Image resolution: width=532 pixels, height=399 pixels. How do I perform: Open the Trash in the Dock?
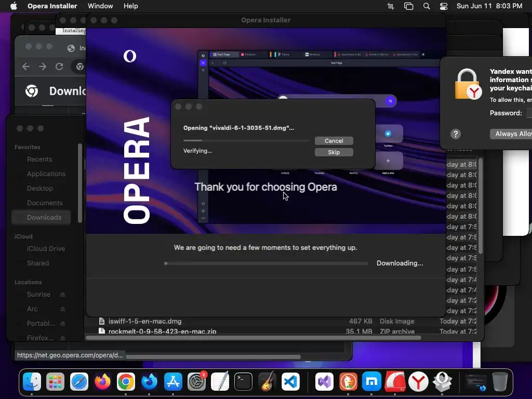tap(500, 382)
